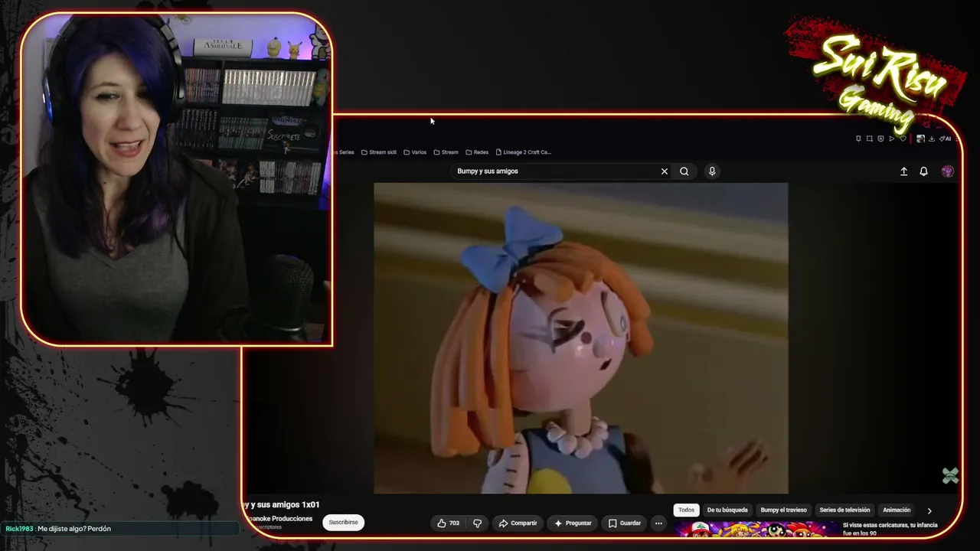Like the video with thumbs-up 703
The image size is (980, 551).
449,523
